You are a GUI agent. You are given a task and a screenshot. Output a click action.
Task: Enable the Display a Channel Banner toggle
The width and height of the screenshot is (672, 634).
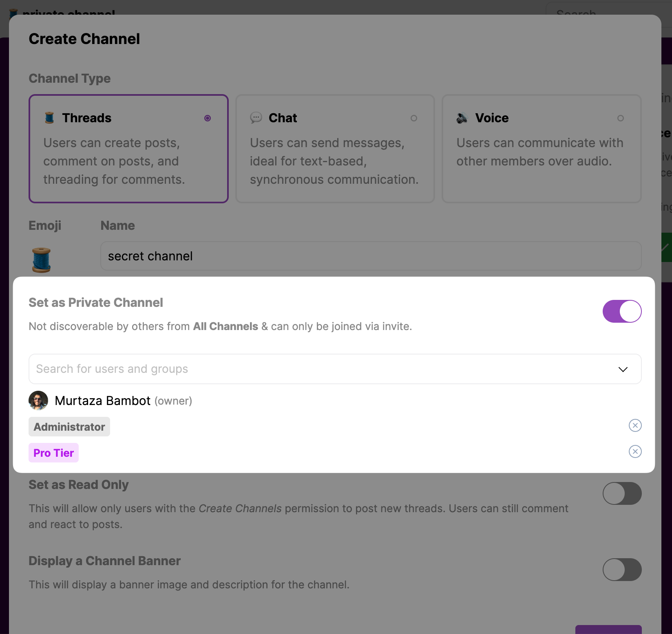622,570
